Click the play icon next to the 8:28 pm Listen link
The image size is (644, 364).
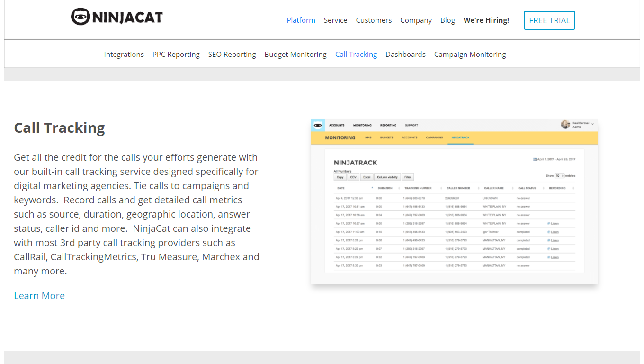click(548, 240)
